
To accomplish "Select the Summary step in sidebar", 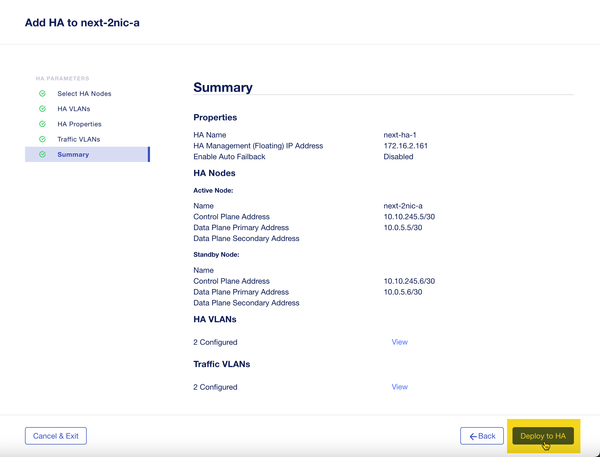I will 87,154.
